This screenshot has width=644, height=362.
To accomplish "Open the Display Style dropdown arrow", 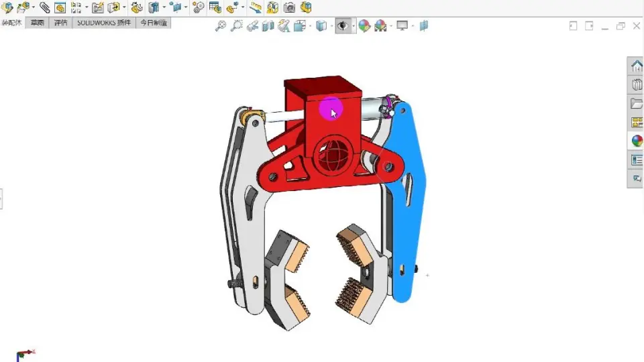I will click(x=331, y=26).
